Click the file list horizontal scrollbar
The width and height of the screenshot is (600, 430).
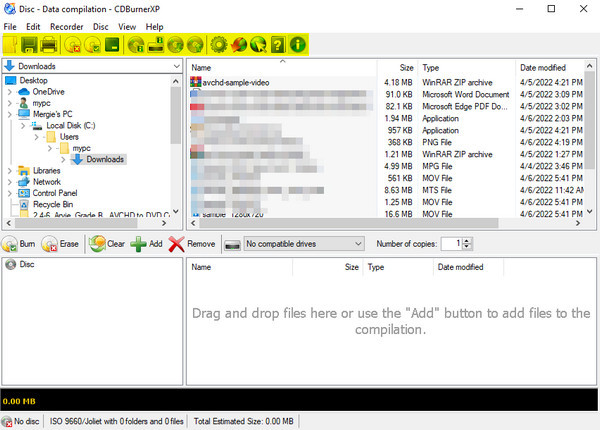[x=349, y=223]
